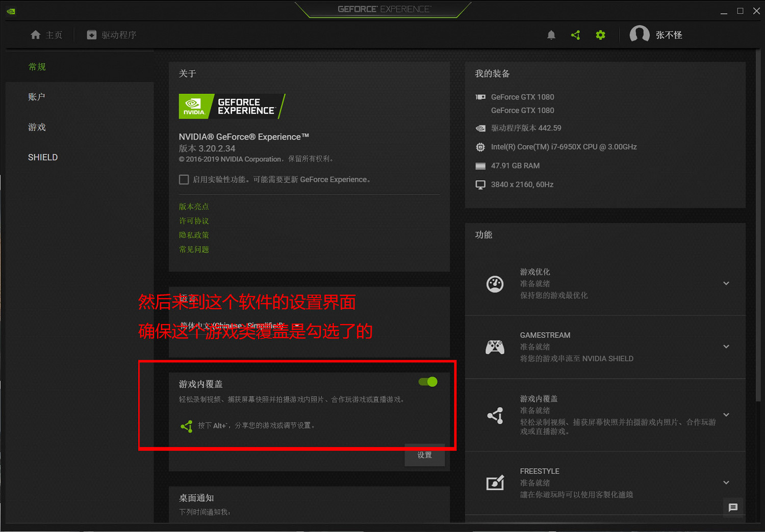Click the 张不怪 user avatar
765x532 pixels.
click(x=640, y=34)
